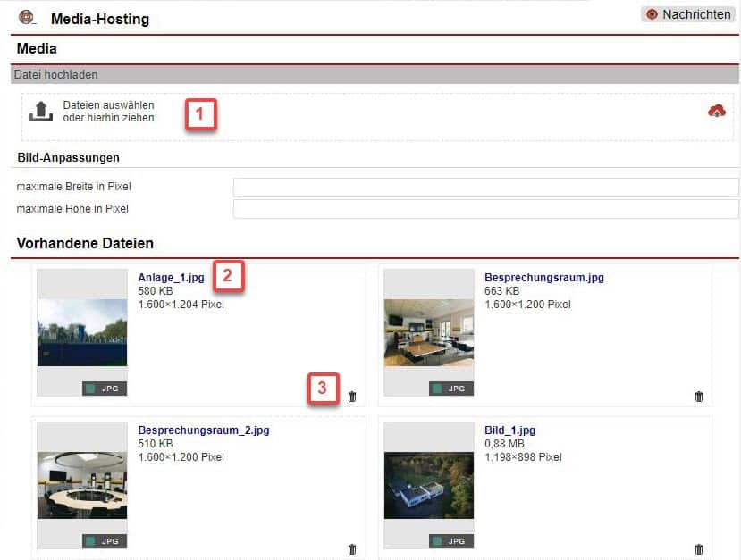Click trash icon for Besprechungsraum_2.jpg

pos(351,549)
